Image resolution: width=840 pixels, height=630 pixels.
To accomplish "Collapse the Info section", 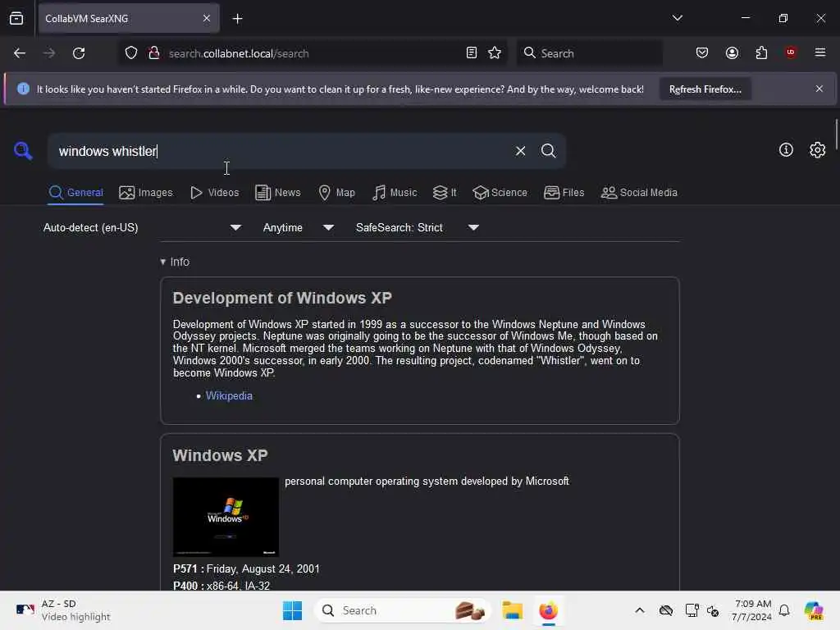I will (x=175, y=262).
